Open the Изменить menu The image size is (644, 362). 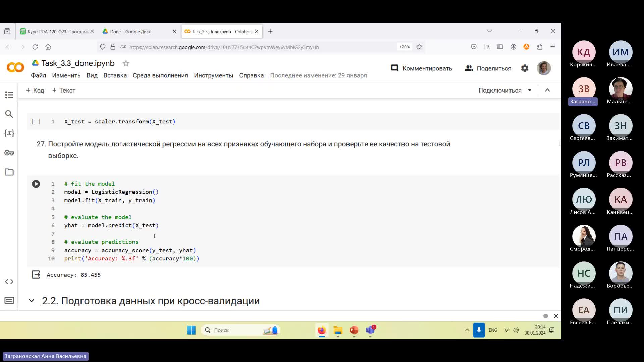(66, 76)
